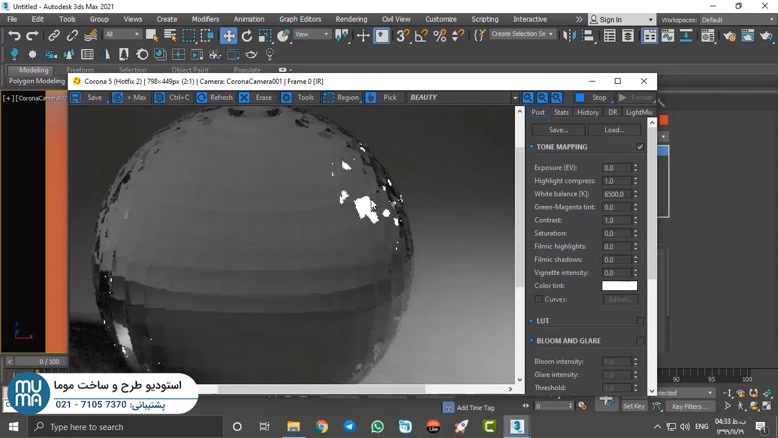Click the zoom to fit magnifier in VFB
This screenshot has width=778, height=438.
[x=557, y=97]
